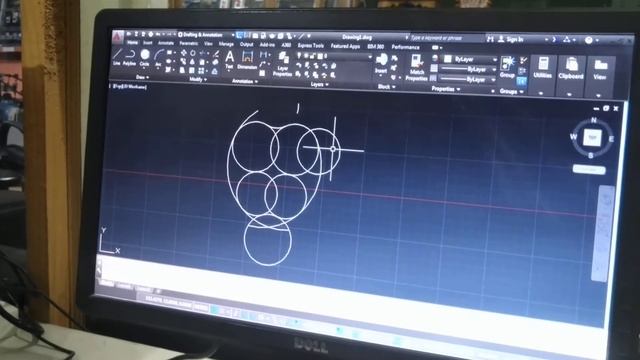The width and height of the screenshot is (640, 360).
Task: Select the Arc tool
Action: [x=159, y=57]
